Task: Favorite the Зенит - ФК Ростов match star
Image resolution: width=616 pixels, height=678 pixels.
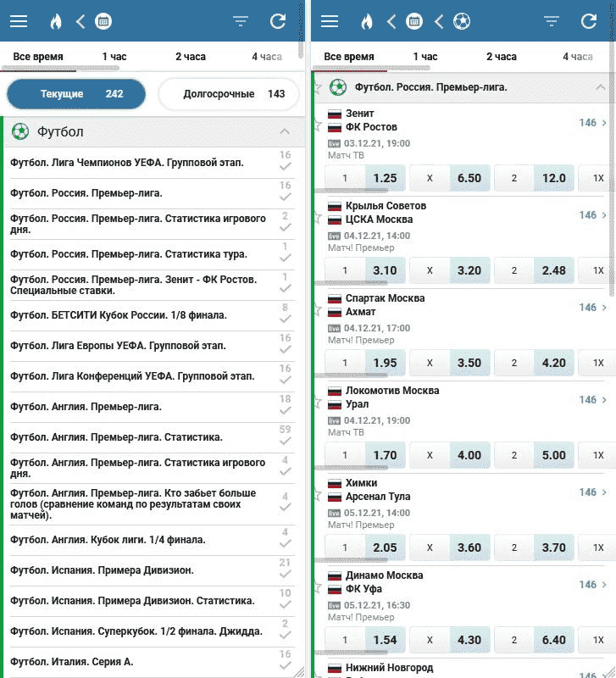Action: click(318, 125)
